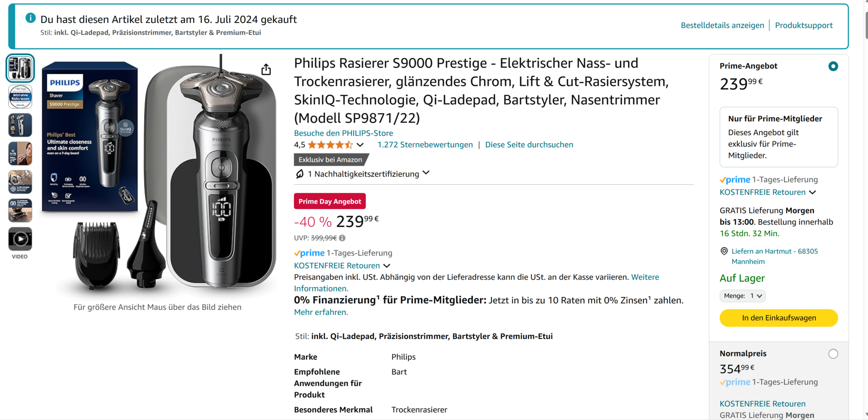Image resolution: width=868 pixels, height=420 pixels.
Task: Expand rating details arrow next to stars
Action: (360, 145)
